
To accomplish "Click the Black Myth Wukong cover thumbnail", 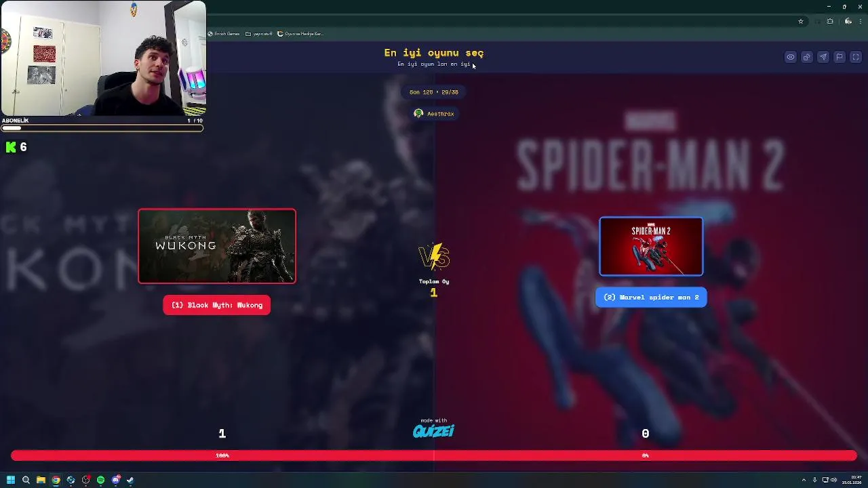I will pos(217,246).
